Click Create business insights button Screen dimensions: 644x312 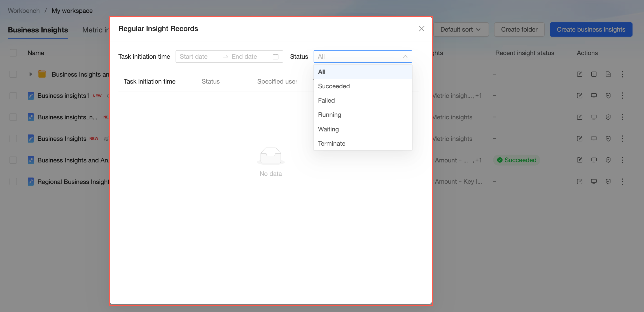[x=591, y=29]
